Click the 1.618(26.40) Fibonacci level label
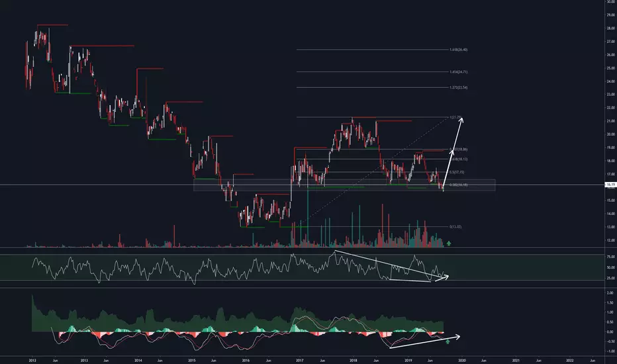 (x=458, y=50)
